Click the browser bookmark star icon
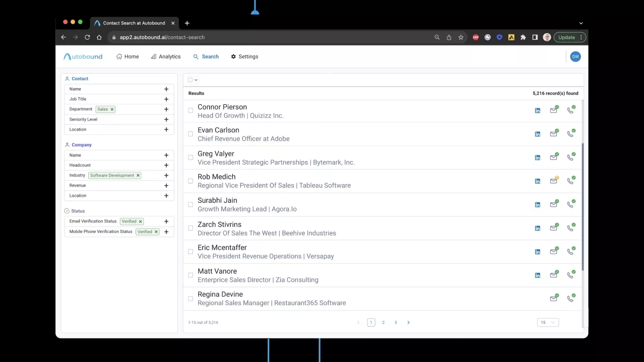 (461, 37)
